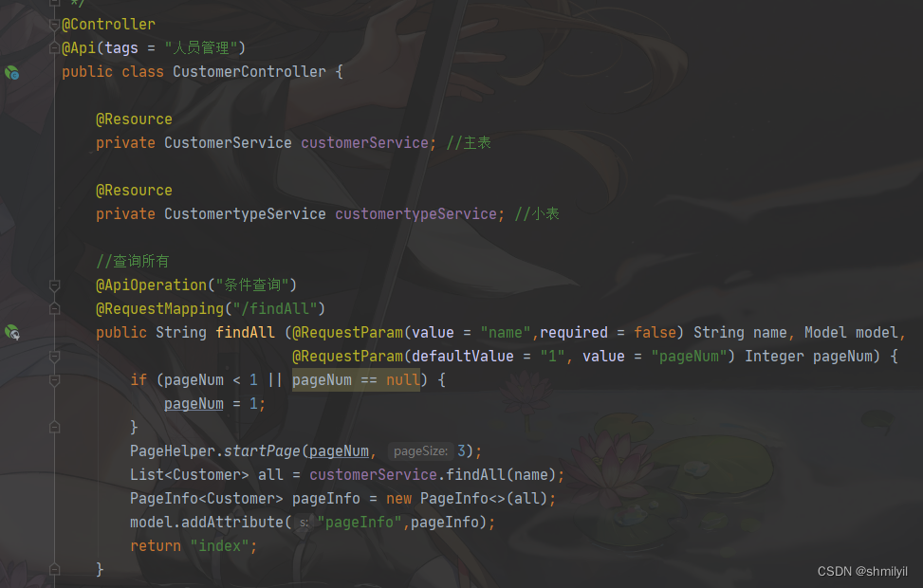Click the findAll method name in declaration
Viewport: 923px width, 588px height.
(x=245, y=333)
